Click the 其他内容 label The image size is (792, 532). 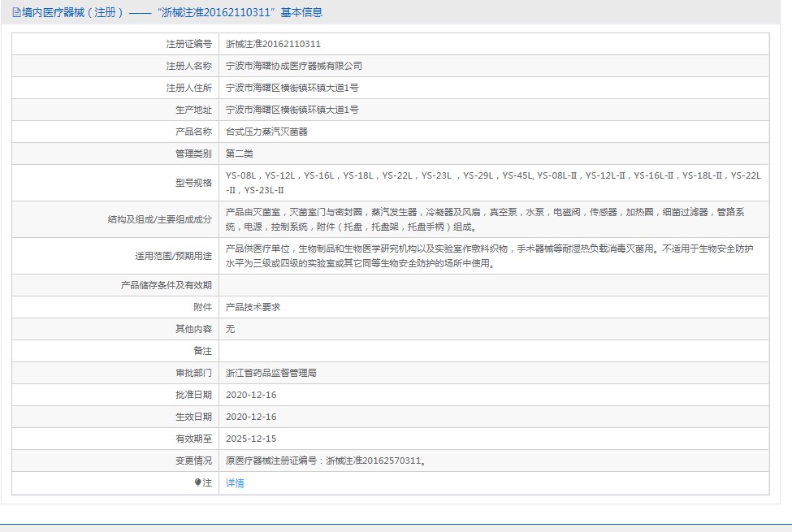193,329
